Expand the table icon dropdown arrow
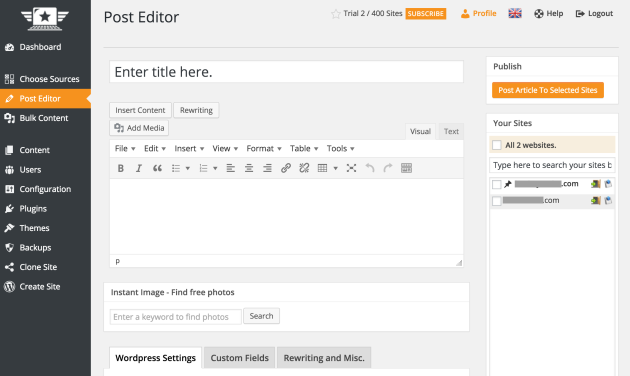The width and height of the screenshot is (630, 376). 335,168
